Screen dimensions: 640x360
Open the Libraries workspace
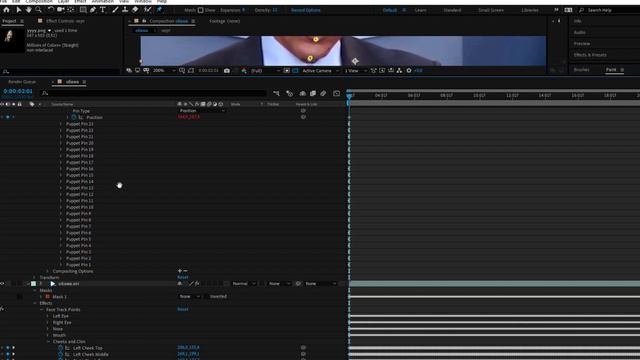tap(529, 10)
